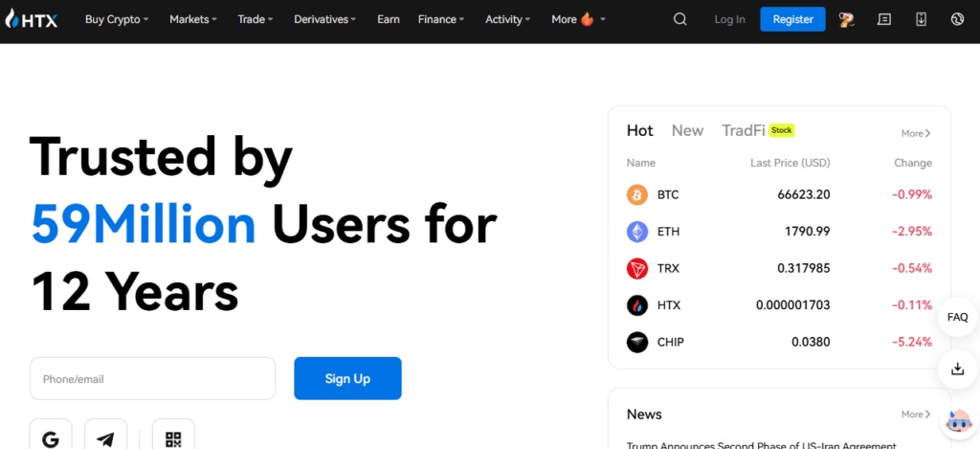Screen dimensions: 980x449
Task: Click the floating download arrow button
Action: (957, 369)
